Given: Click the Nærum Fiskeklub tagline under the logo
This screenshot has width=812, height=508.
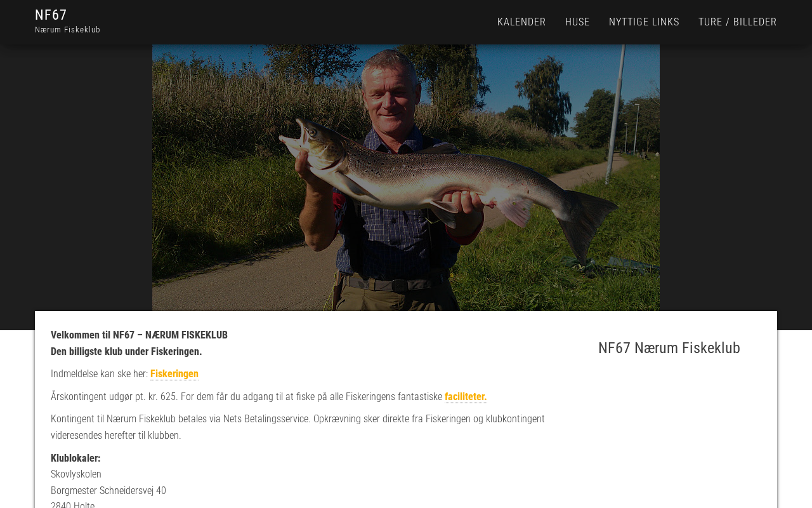Looking at the screenshot, I should [67, 30].
